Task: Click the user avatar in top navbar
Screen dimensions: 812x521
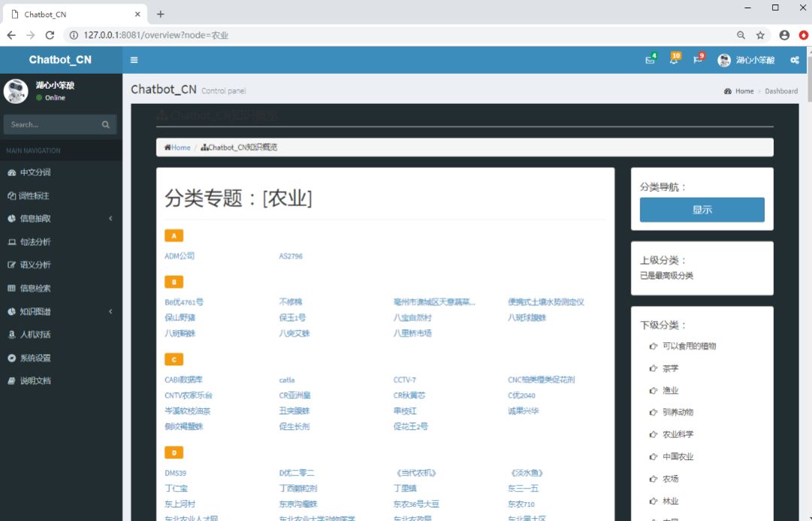Action: (x=724, y=60)
